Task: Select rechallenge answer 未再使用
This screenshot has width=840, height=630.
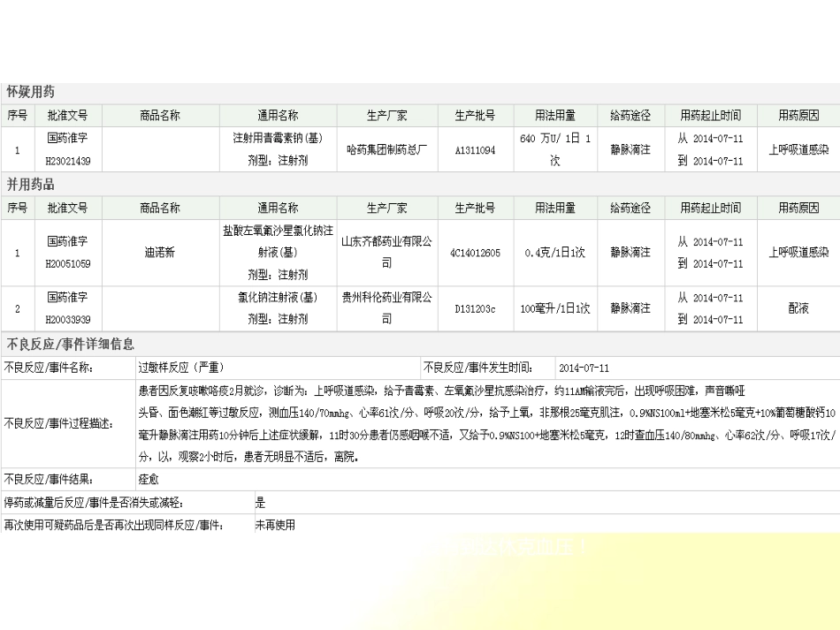Action: pos(275,525)
